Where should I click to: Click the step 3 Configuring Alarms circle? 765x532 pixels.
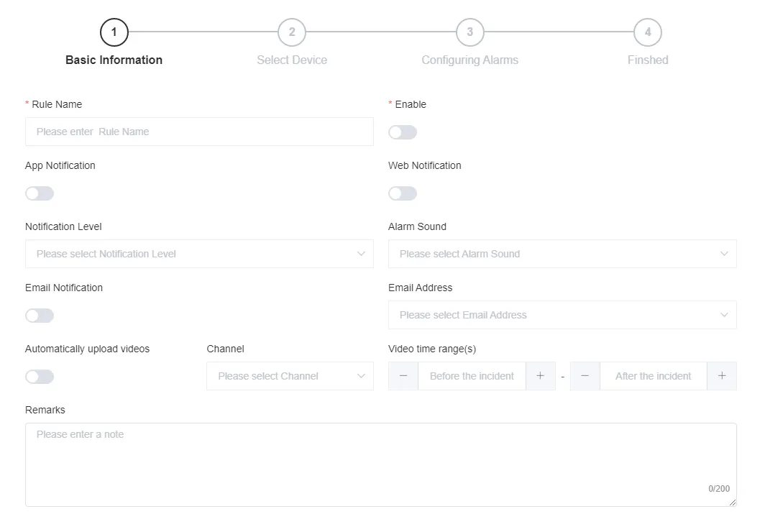(470, 32)
